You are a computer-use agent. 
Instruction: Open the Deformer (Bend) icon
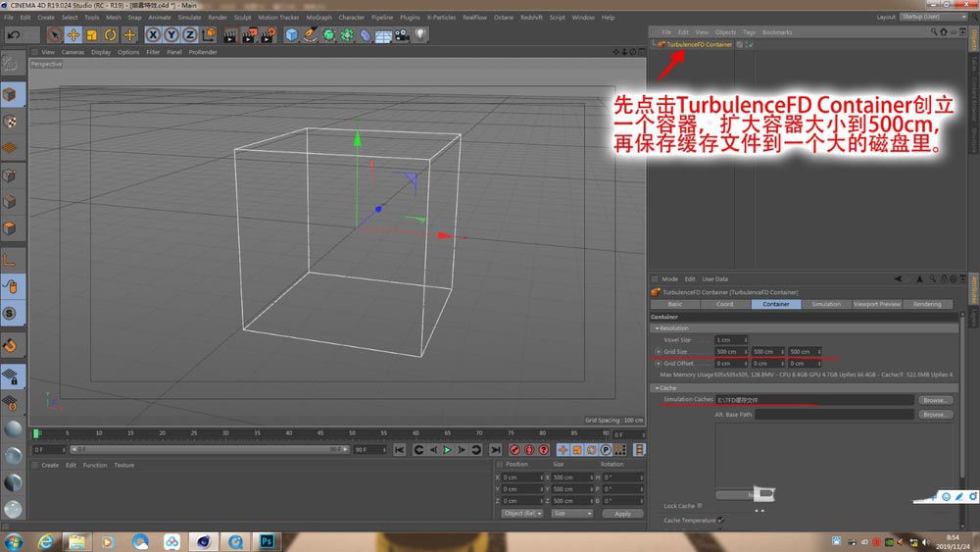pyautogui.click(x=365, y=35)
